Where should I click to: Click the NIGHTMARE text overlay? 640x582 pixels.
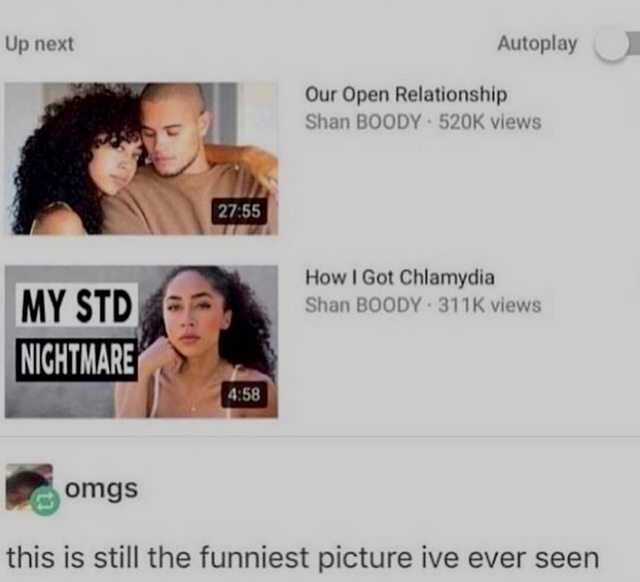76,360
